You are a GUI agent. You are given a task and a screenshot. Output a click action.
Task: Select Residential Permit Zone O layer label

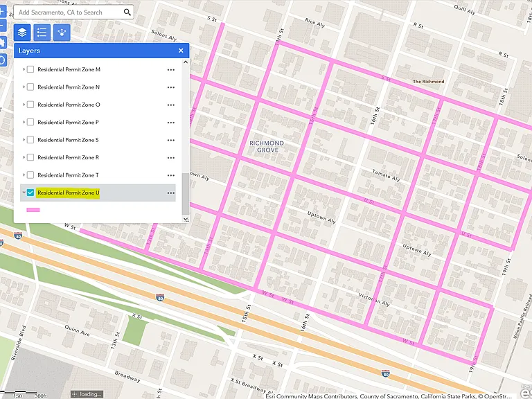coord(69,105)
